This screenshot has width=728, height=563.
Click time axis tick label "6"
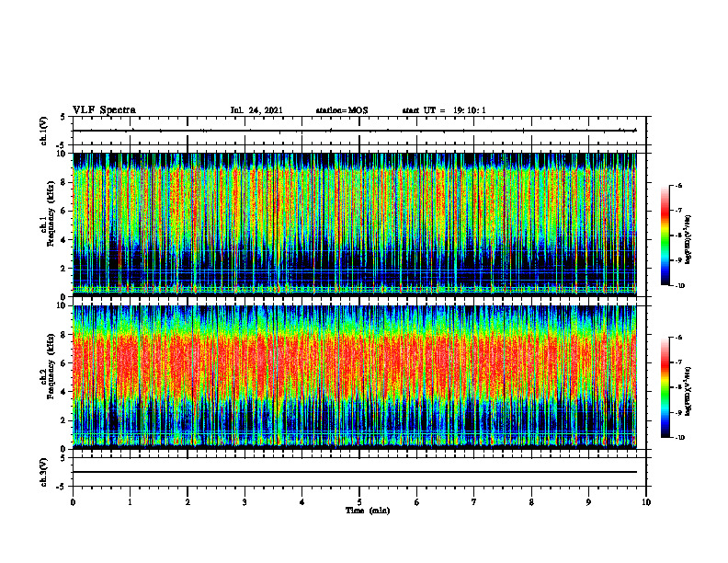(417, 502)
